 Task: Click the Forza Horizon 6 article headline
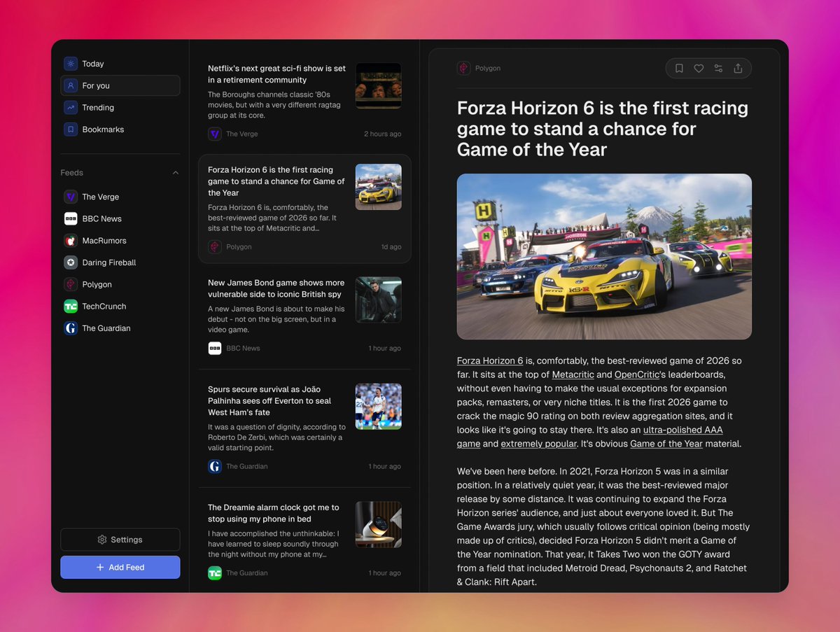(603, 129)
